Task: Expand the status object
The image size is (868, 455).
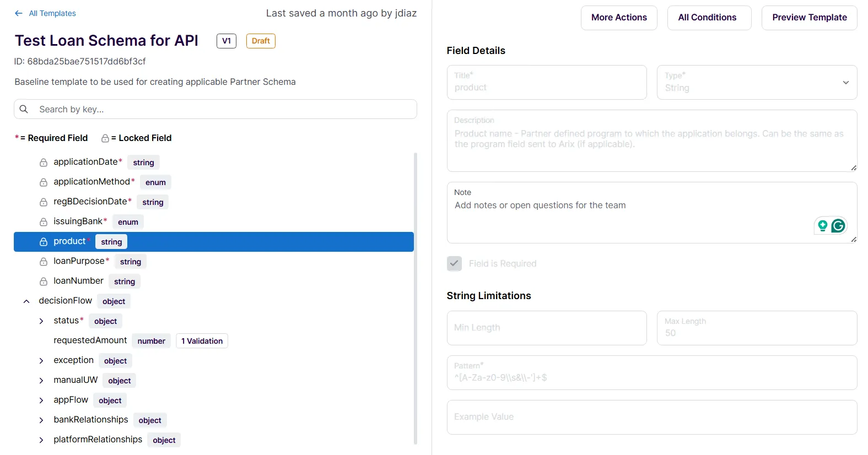Action: click(41, 321)
